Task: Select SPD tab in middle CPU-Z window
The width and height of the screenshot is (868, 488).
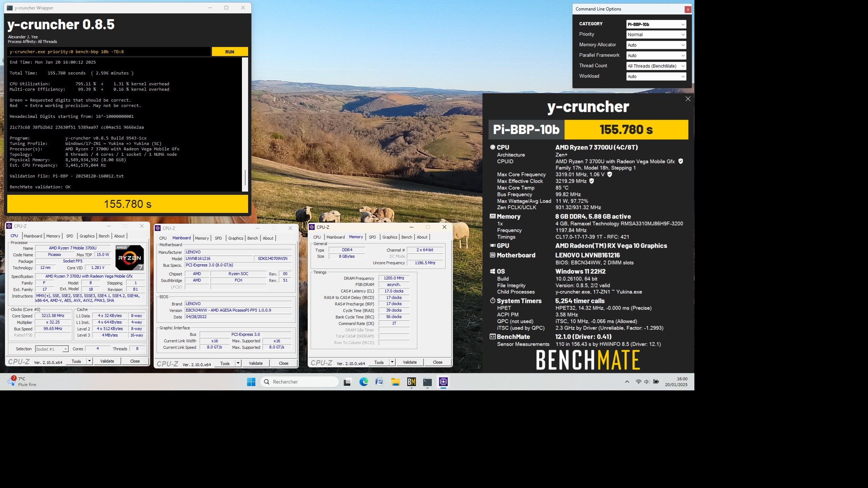Action: pos(218,238)
